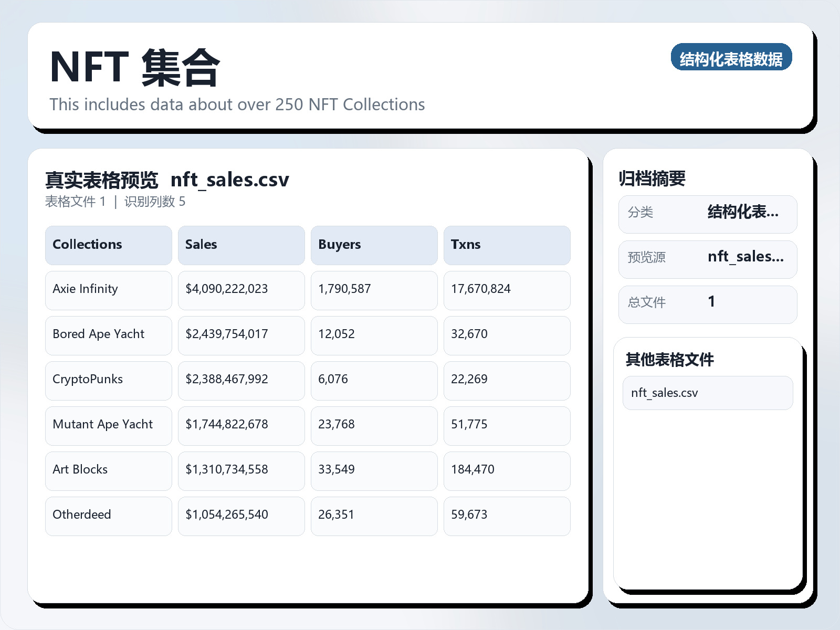
Task: Click the NFT 集合 title
Action: click(x=135, y=66)
